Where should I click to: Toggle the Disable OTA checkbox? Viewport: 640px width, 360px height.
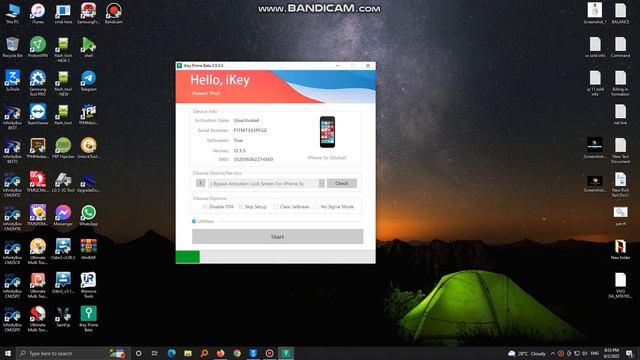click(205, 207)
